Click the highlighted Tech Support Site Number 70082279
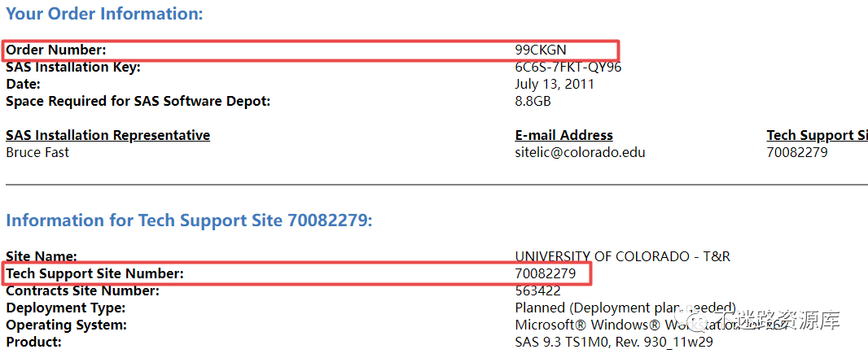Image resolution: width=868 pixels, height=358 pixels. click(546, 273)
